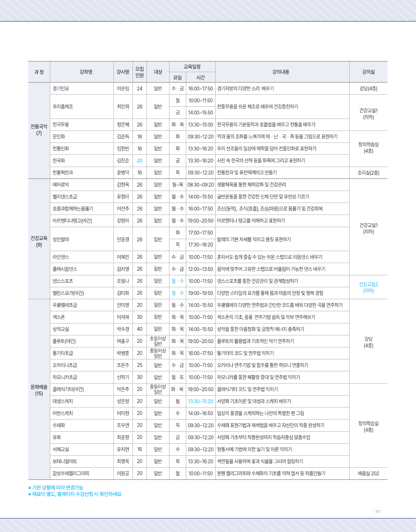Click the 교육일정 header cell
Image resolution: width=416 pixels, height=532 pixels.
[x=192, y=66]
